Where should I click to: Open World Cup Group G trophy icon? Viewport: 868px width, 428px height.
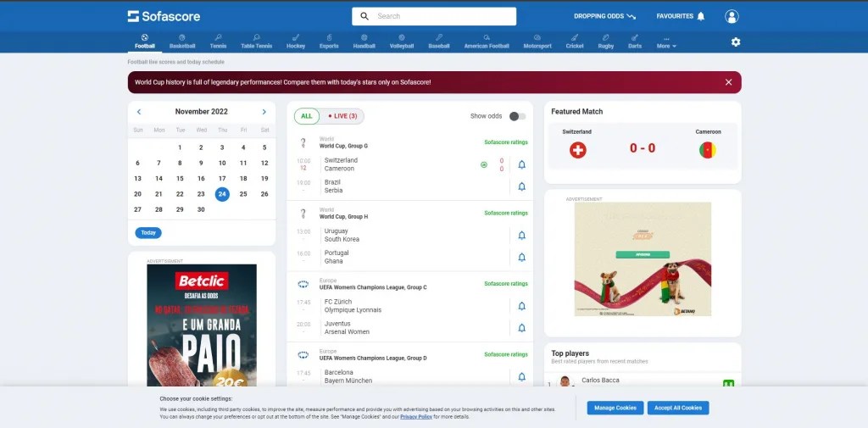(x=303, y=143)
